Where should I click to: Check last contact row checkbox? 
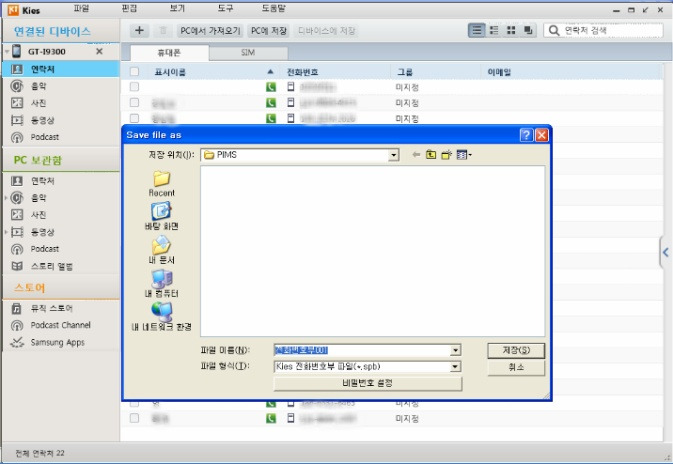point(134,418)
